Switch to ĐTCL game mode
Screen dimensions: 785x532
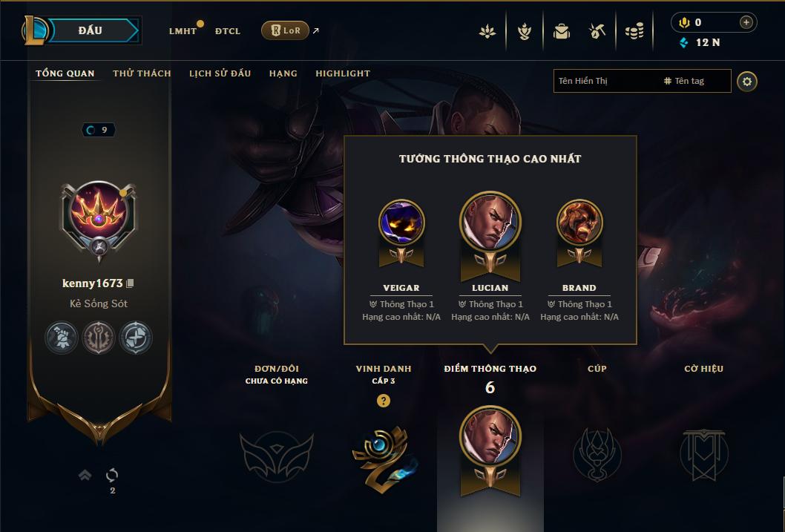[x=228, y=31]
